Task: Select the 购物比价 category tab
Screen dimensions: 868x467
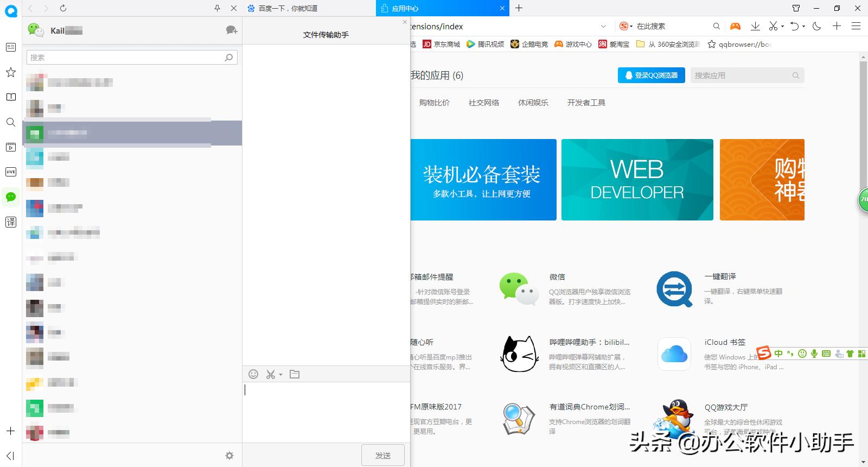Action: coord(434,103)
